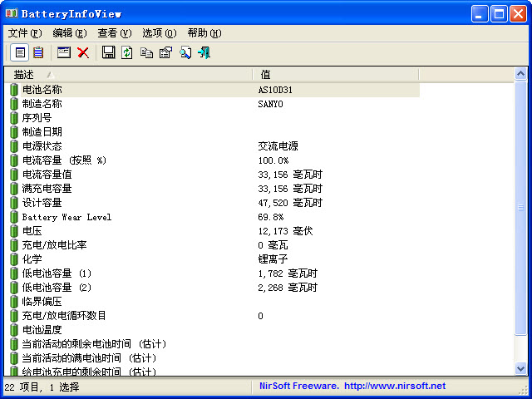
Task: Exit via the door exit icon
Action: pos(204,52)
